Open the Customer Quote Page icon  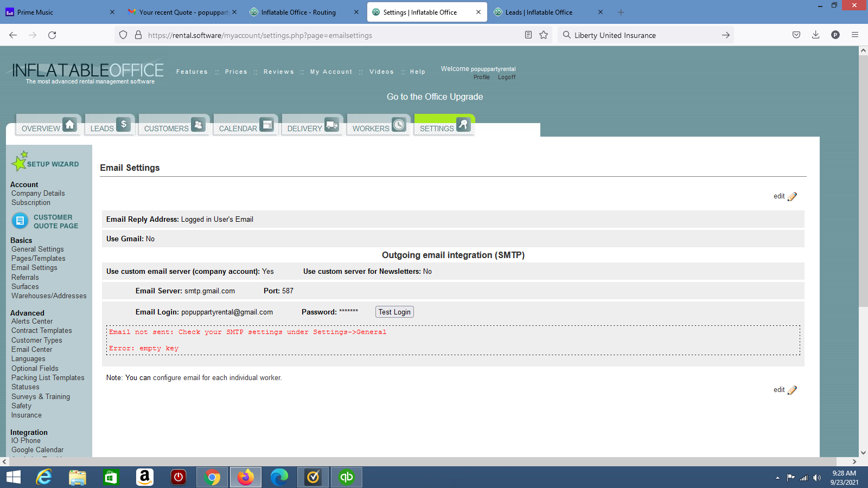[20, 221]
